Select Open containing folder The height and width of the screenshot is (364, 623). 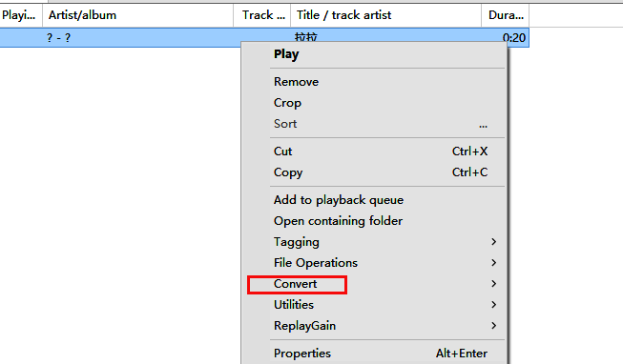click(374, 221)
